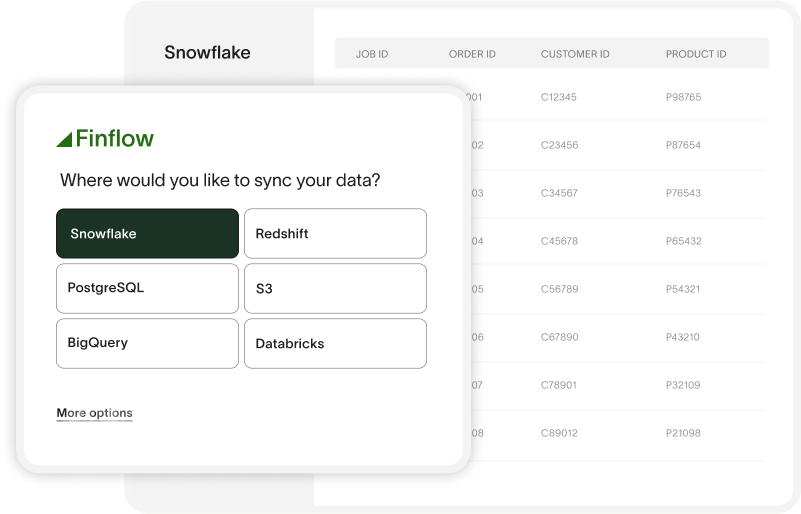Open the Snowflake title in sidebar
Viewport: 801px width, 514px height.
(207, 52)
